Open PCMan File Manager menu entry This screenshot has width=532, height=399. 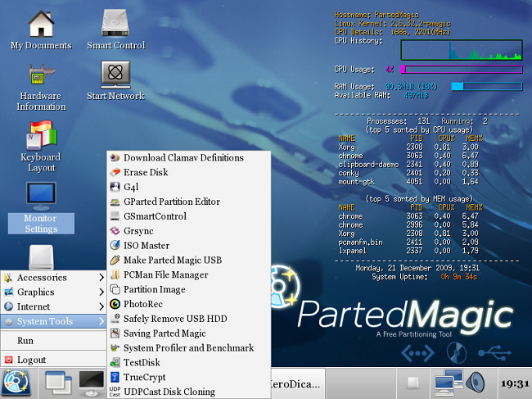pos(165,275)
